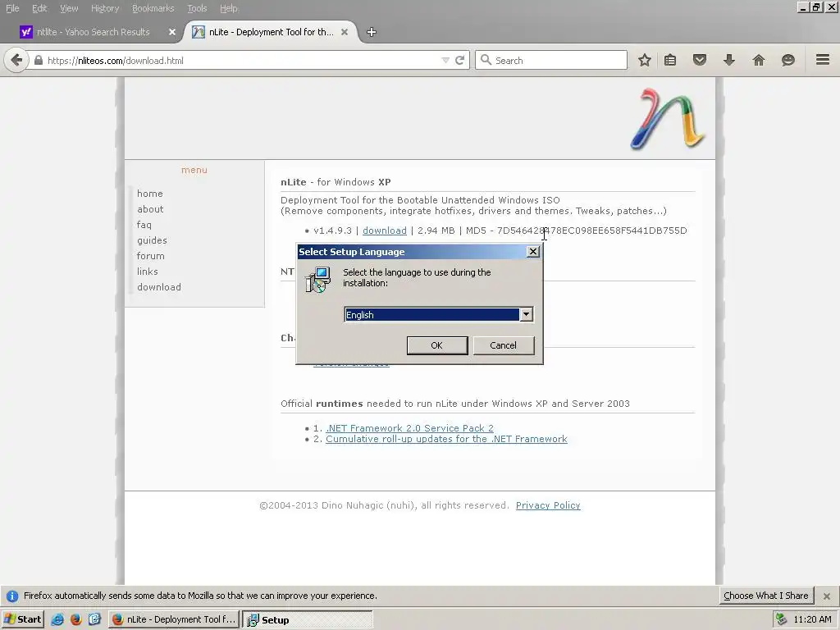Click the Firefox Search field
Screen dimensions: 840x630
[551, 60]
